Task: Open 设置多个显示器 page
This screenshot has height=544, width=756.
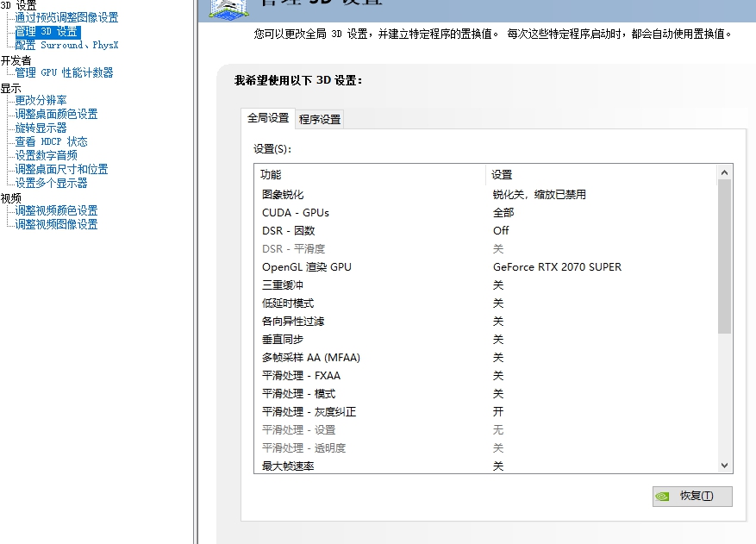Action: coord(51,184)
